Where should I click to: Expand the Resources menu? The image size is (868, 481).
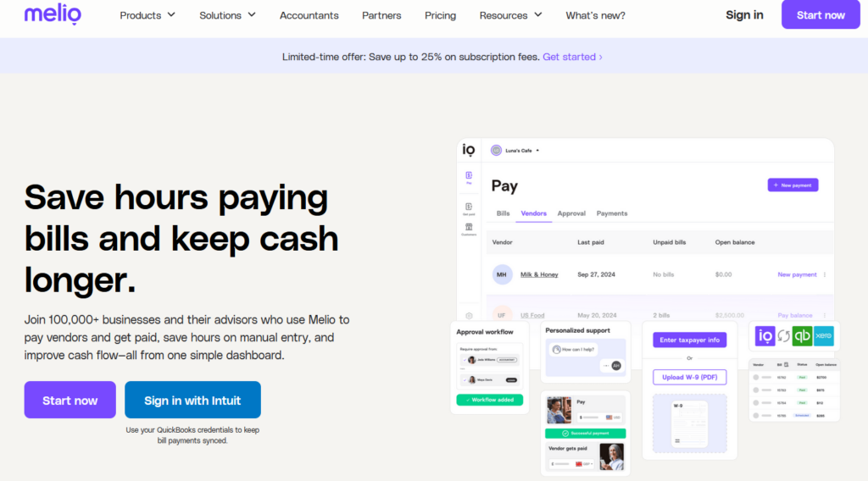(x=510, y=15)
